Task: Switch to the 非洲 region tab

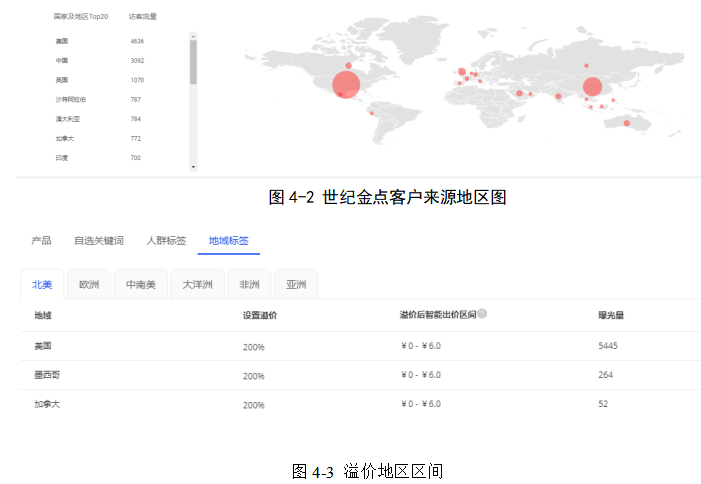Action: click(x=249, y=285)
